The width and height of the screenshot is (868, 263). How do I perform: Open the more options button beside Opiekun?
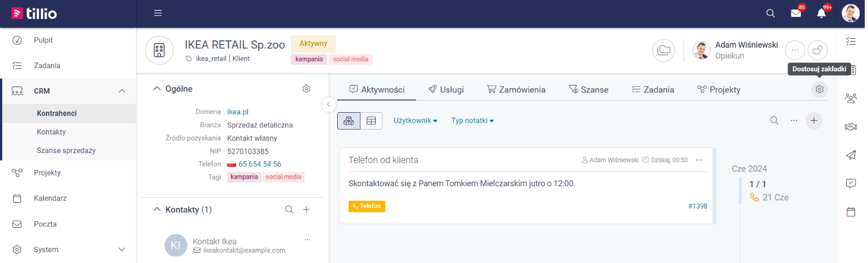coord(795,51)
